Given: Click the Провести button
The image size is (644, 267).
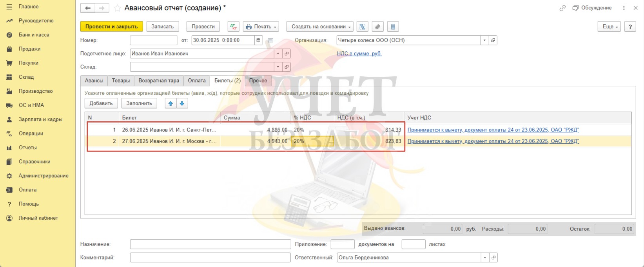Looking at the screenshot, I should pyautogui.click(x=203, y=27).
